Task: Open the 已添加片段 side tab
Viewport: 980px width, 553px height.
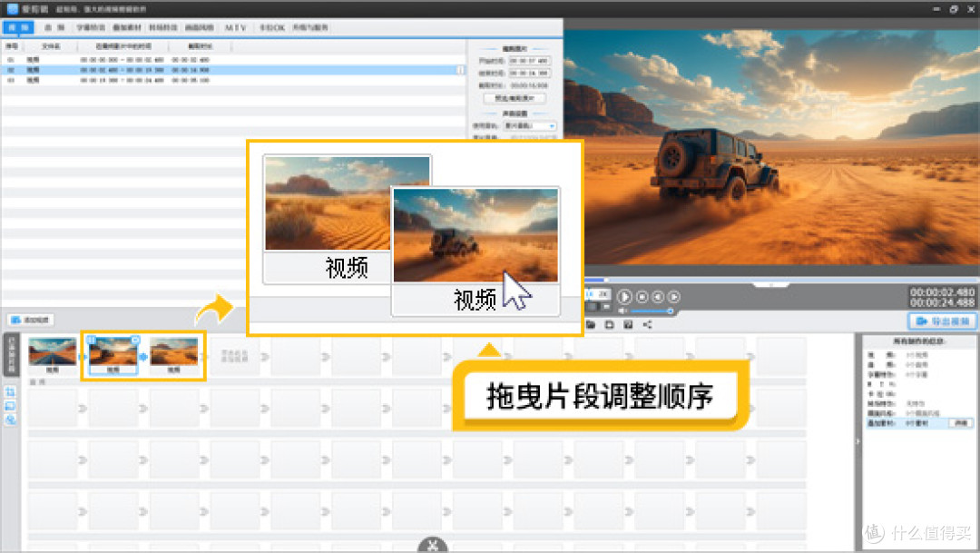Action: point(11,355)
